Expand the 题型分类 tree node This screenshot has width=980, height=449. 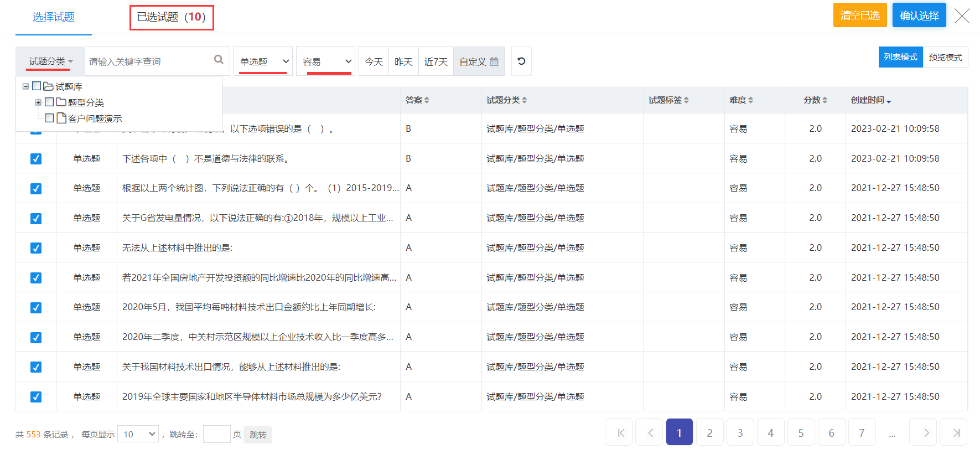pos(38,102)
